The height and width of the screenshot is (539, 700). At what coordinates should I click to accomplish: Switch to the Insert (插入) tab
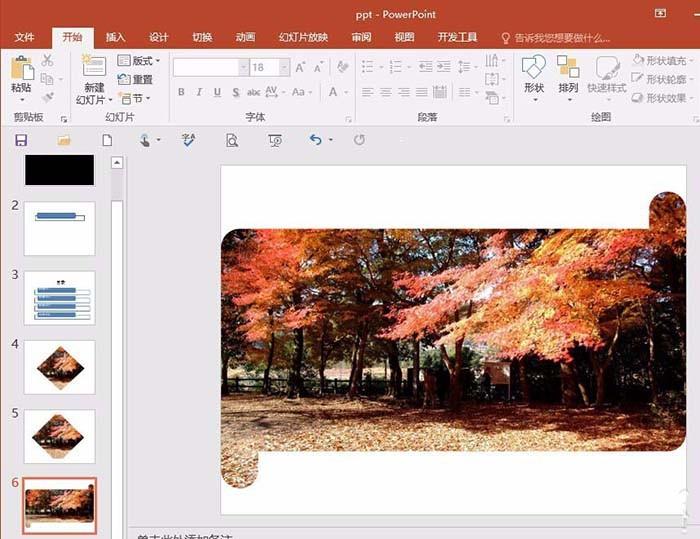pyautogui.click(x=116, y=37)
